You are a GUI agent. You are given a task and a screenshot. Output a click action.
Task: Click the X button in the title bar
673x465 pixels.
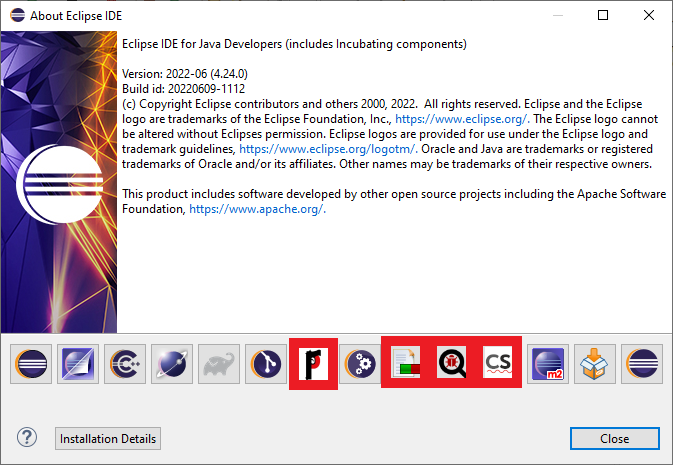pos(649,15)
